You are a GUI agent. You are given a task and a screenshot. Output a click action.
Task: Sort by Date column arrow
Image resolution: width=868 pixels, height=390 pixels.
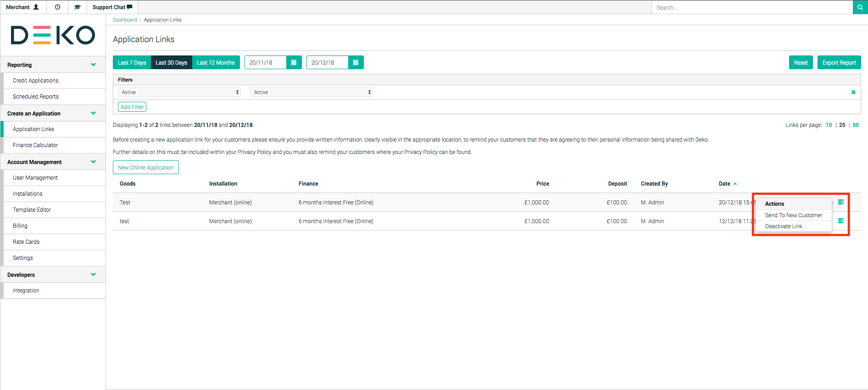[x=735, y=184]
